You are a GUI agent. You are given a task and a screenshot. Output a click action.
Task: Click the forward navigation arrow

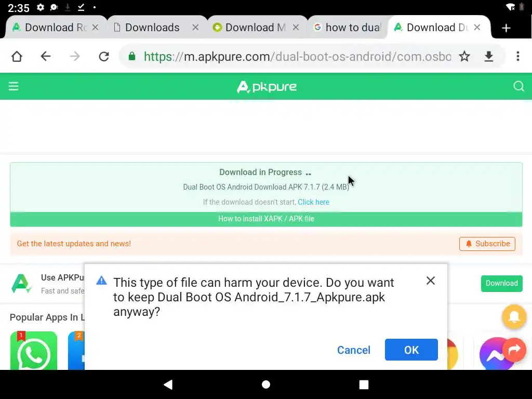(x=75, y=56)
